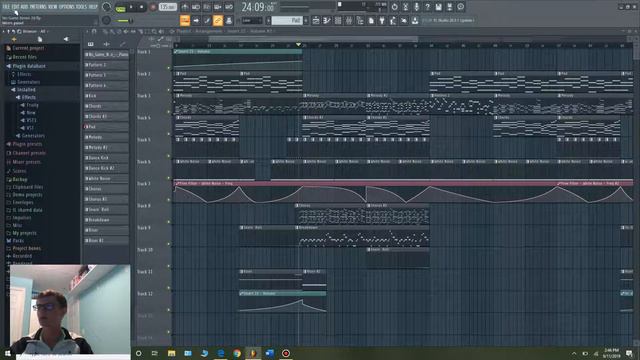Screen dimensions: 640x360
Task: Mute Track 11 using its green dot
Action: 169,288
